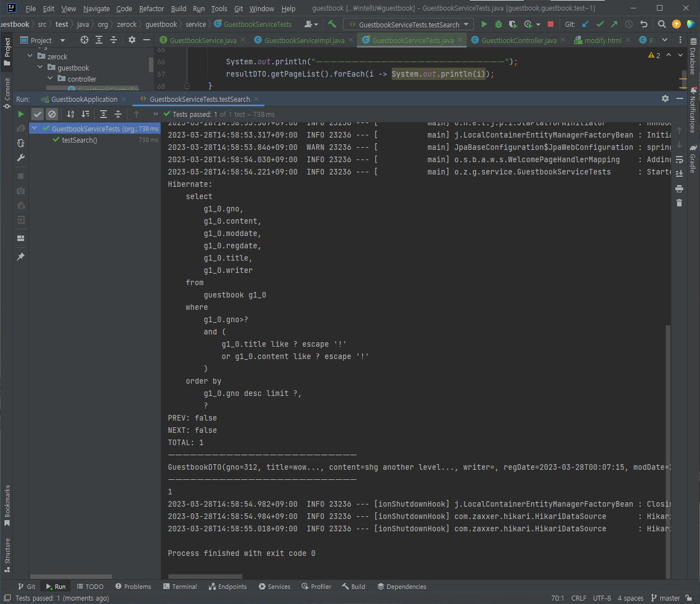Collapse zerock folder in project tree
Viewport: 700px width, 604px height.
(30, 56)
